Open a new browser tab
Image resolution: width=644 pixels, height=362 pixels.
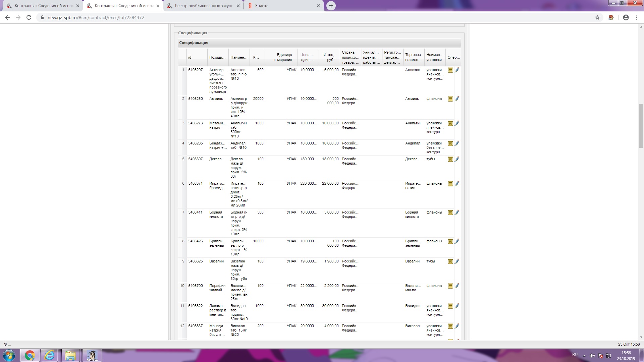331,6
